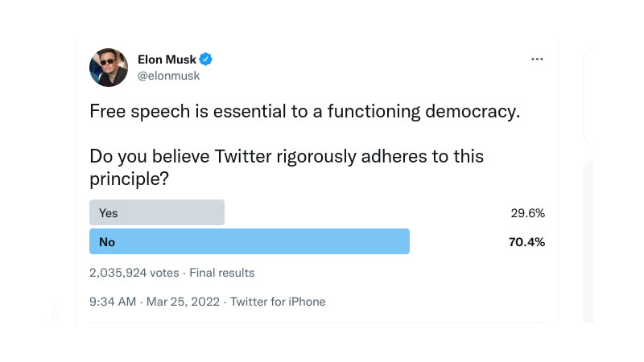Select the No poll result bar
Viewport: 644px width, 362px height.
click(x=250, y=241)
